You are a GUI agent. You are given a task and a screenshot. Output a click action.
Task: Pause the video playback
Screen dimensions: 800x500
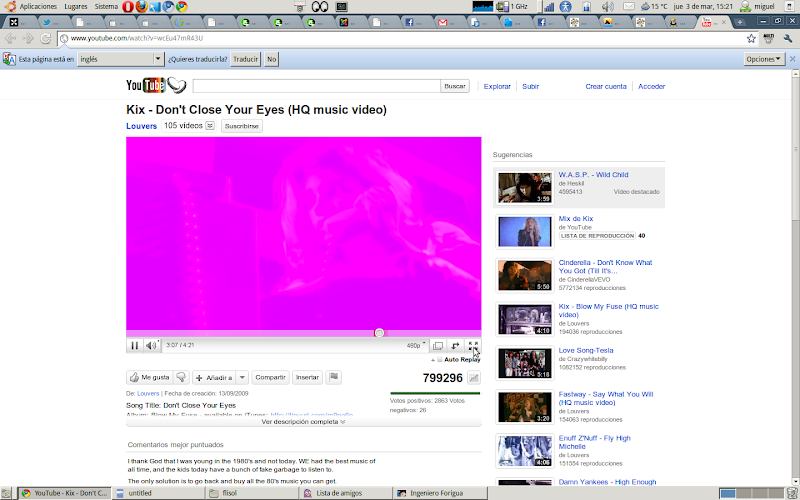[134, 345]
